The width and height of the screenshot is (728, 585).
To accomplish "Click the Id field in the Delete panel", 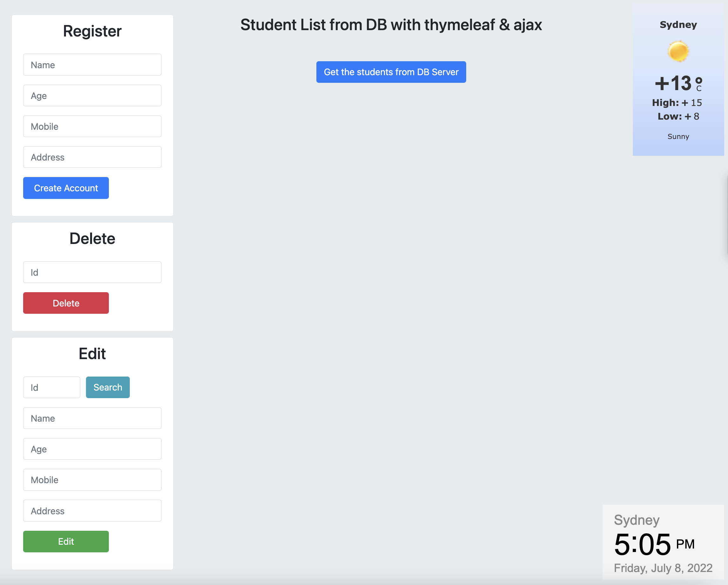I will tap(92, 272).
